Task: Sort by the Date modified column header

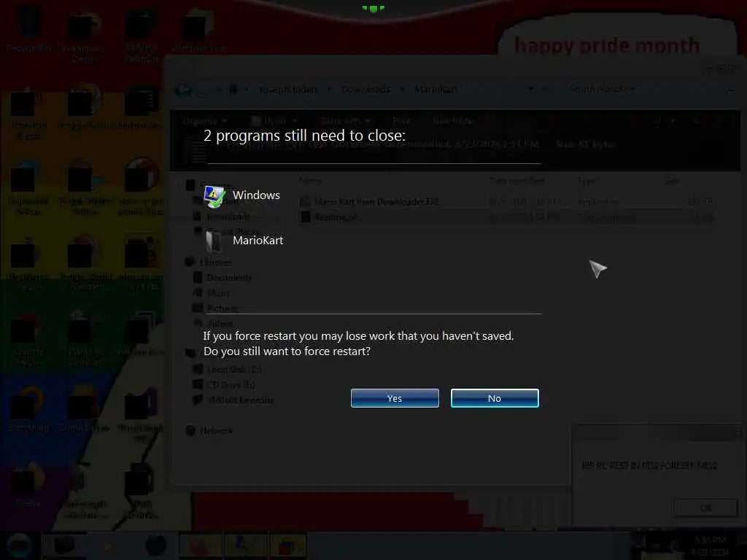Action: [x=517, y=181]
